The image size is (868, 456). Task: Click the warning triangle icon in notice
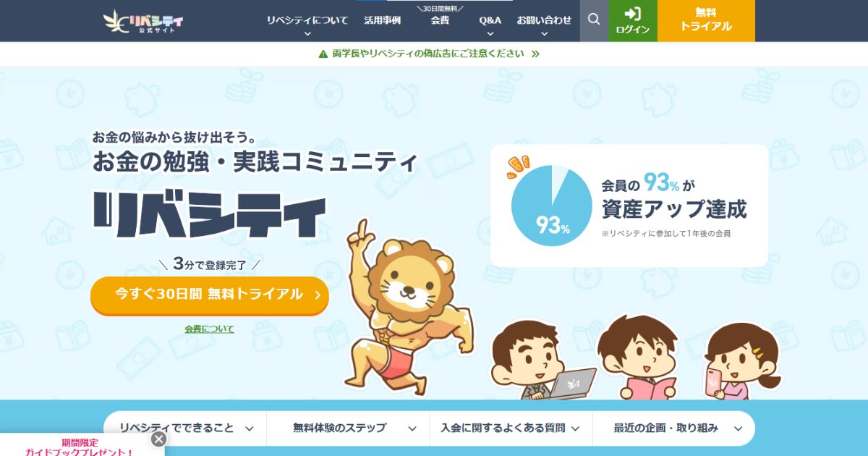point(323,54)
